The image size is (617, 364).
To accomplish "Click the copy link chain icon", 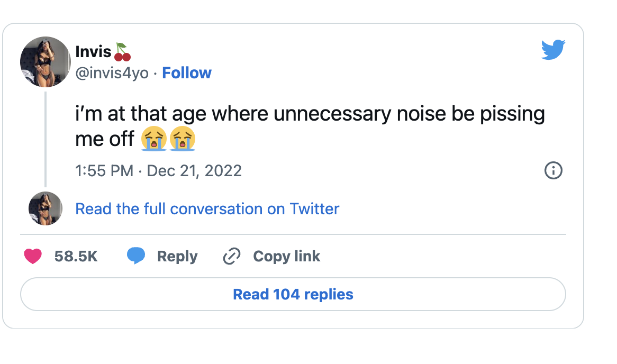I will tap(232, 257).
